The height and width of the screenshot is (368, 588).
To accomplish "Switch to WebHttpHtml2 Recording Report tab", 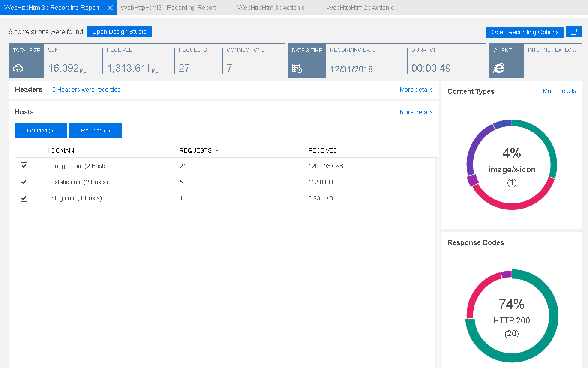I will click(x=168, y=8).
